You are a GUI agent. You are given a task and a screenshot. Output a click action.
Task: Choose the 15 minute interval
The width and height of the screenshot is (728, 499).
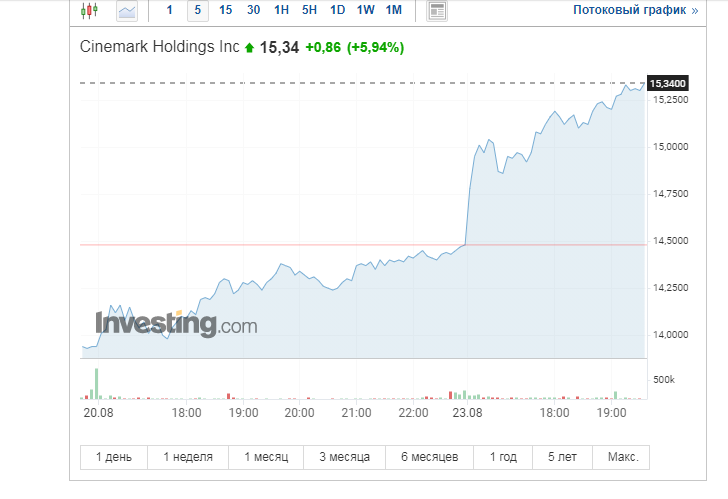[x=226, y=10]
